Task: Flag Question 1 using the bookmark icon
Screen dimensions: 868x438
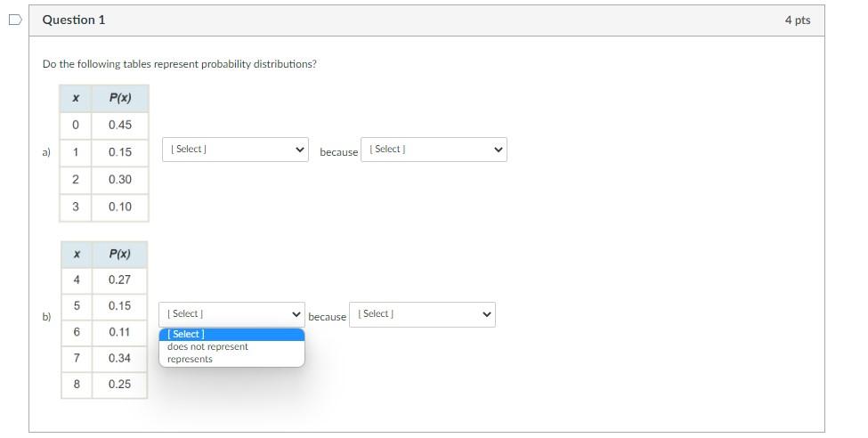Action: [x=14, y=21]
